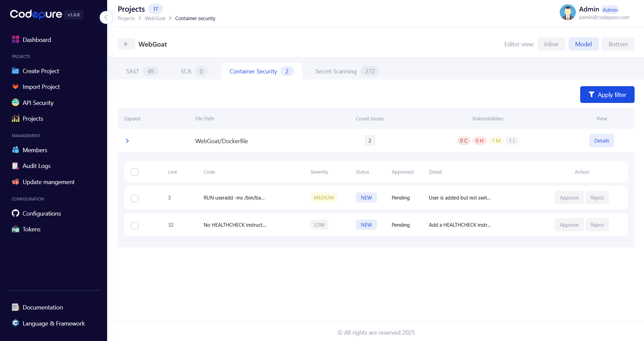Click the 0 H high count badge
644x341 pixels.
pyautogui.click(x=479, y=140)
